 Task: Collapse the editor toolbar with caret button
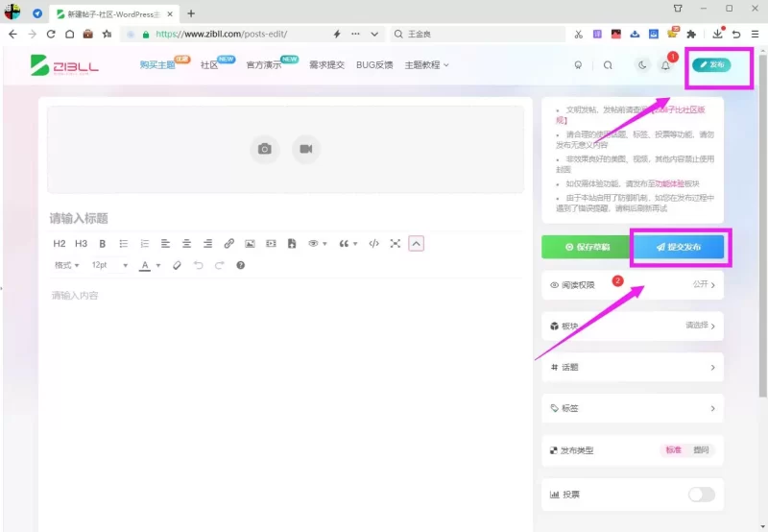[x=416, y=244]
